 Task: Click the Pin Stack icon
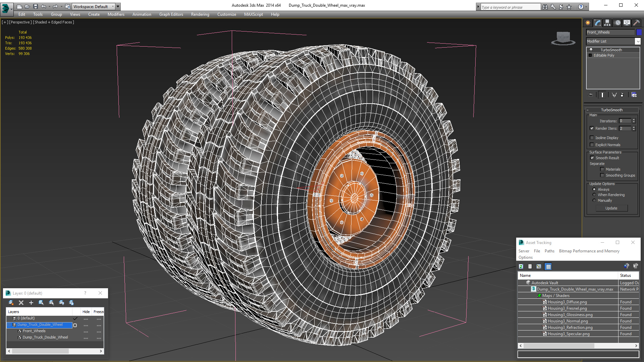click(x=591, y=95)
